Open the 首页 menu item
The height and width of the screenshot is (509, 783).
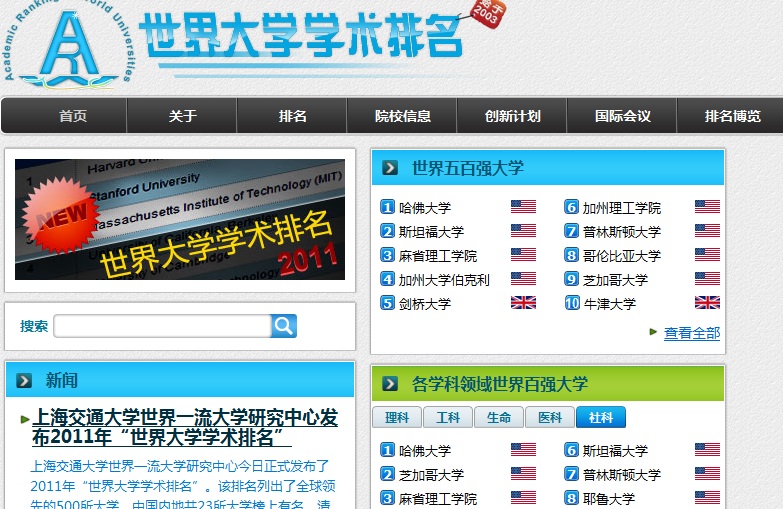(72, 116)
